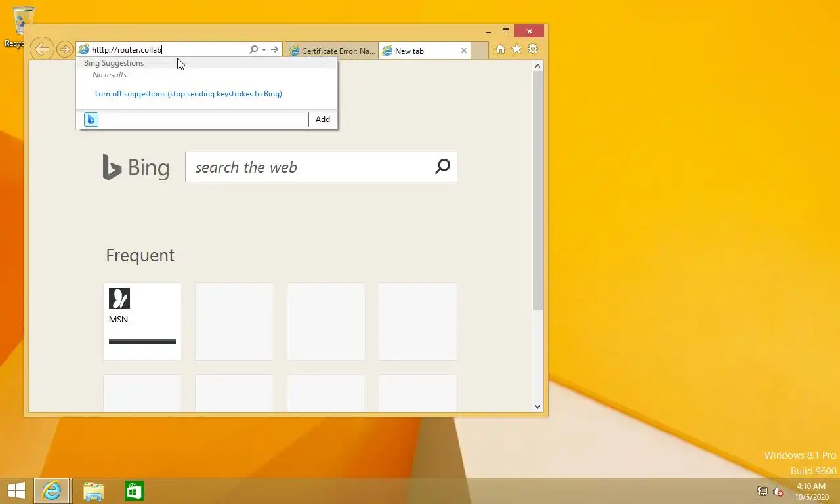Click the vertical scrollbar thumb
840x504 pixels.
[x=538, y=190]
